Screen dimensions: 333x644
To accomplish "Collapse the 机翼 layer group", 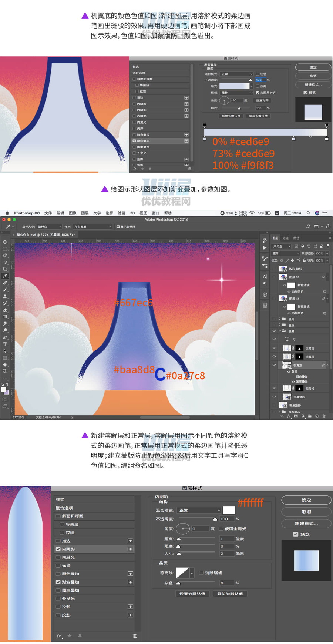I will (280, 331).
